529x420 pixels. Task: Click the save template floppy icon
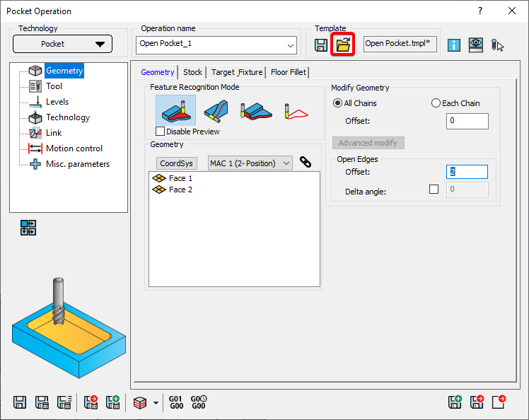click(x=321, y=45)
